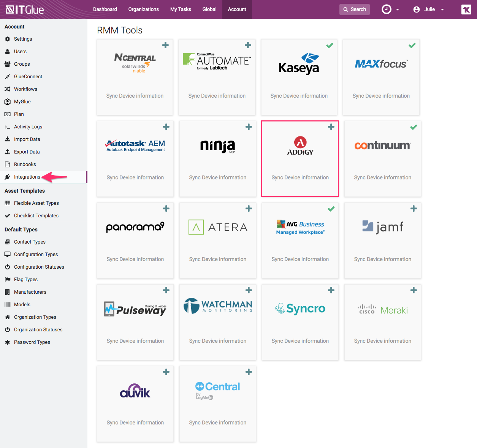
Task: Click the Groups icon in sidebar
Action: click(x=7, y=64)
